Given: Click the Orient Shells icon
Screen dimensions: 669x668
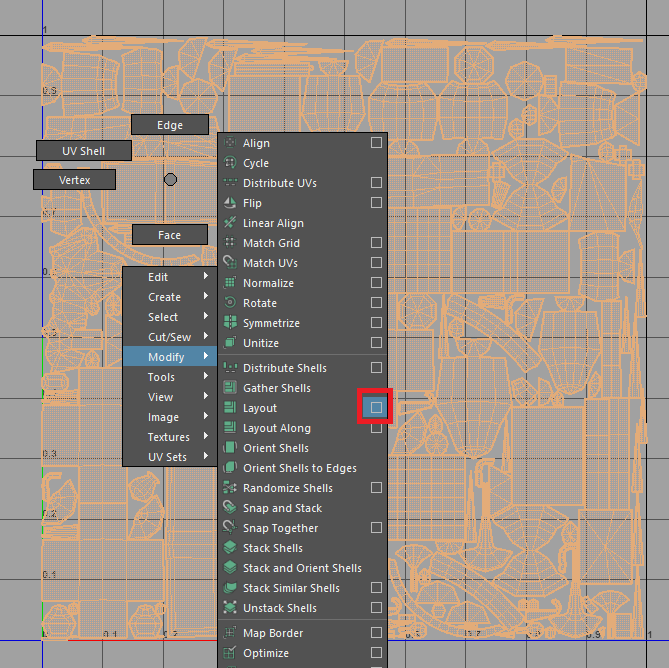Looking at the screenshot, I should pos(230,448).
